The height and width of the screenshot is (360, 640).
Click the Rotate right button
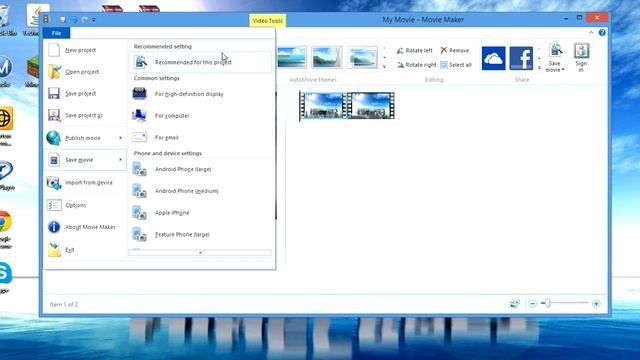[416, 65]
